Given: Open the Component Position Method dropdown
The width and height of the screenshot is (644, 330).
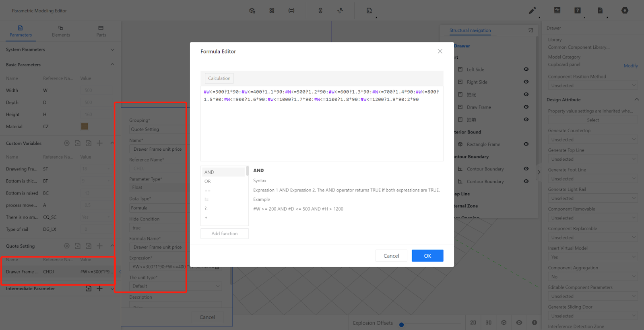Looking at the screenshot, I should click(592, 86).
